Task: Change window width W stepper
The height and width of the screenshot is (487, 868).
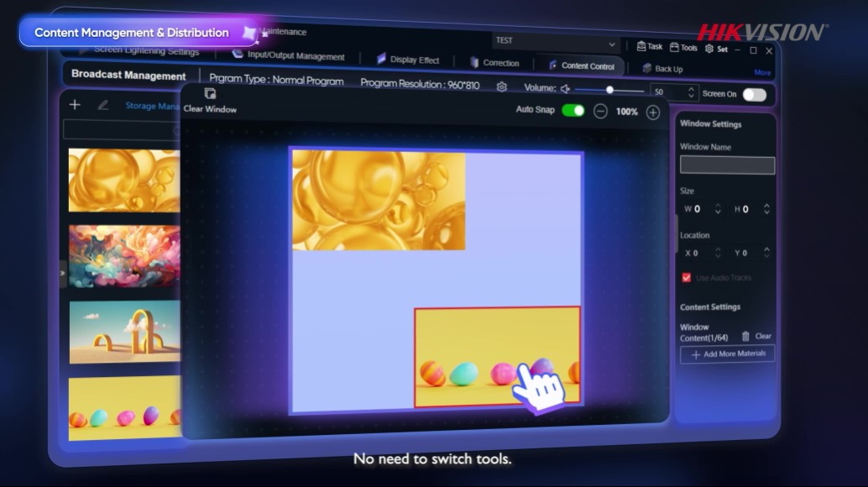Action: [x=718, y=208]
